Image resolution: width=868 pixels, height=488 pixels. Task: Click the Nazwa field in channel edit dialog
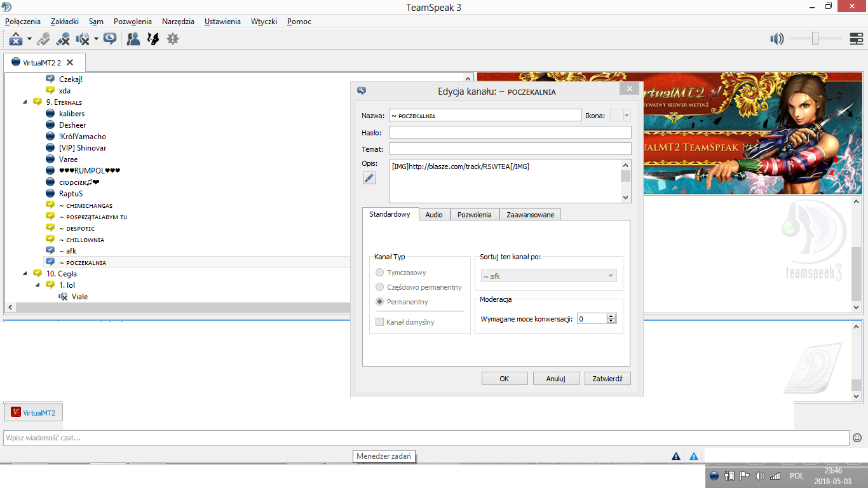[485, 115]
